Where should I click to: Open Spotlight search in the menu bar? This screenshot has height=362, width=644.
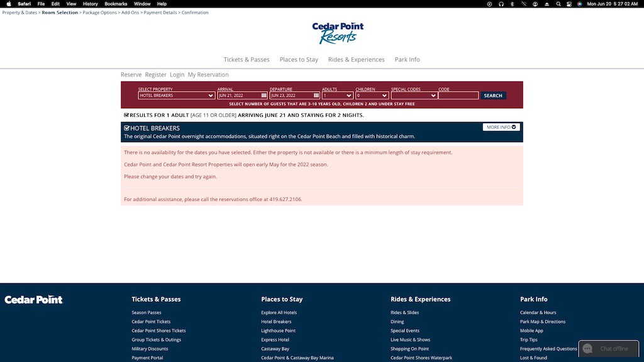558,4
